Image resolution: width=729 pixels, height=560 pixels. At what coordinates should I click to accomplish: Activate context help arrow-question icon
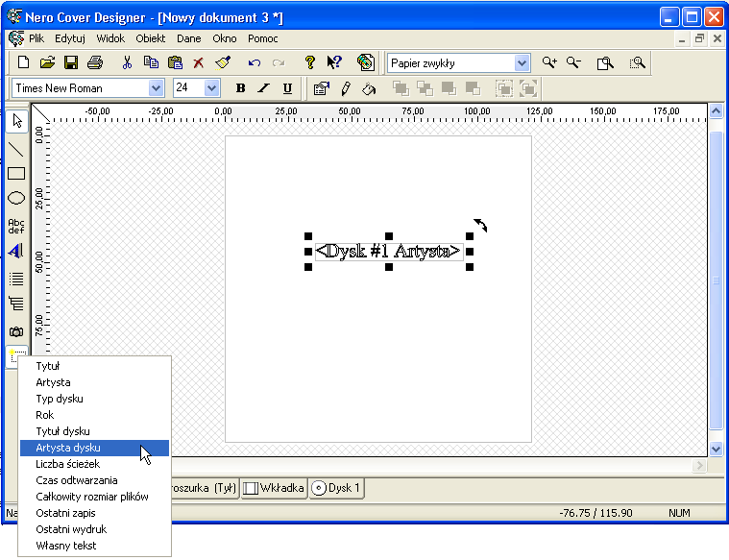[x=334, y=62]
